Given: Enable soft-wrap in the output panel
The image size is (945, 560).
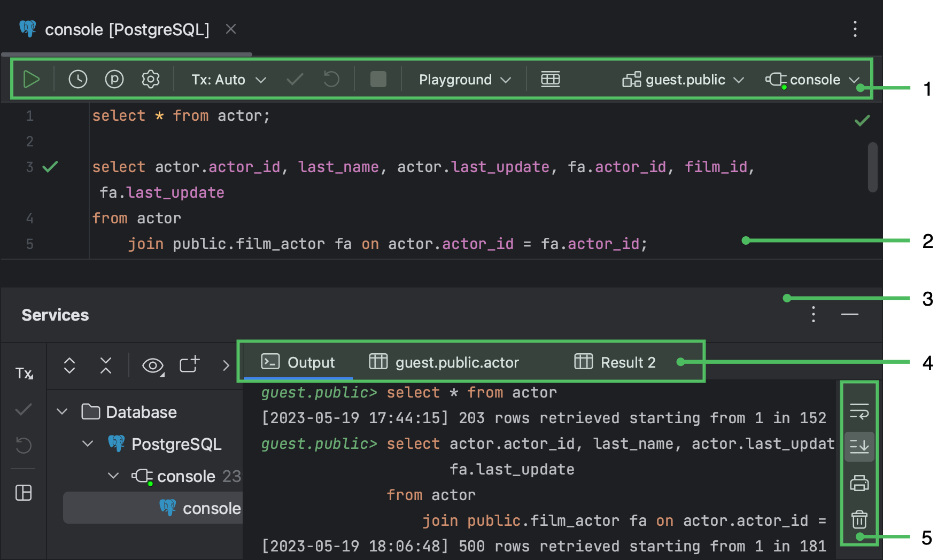Looking at the screenshot, I should point(859,412).
